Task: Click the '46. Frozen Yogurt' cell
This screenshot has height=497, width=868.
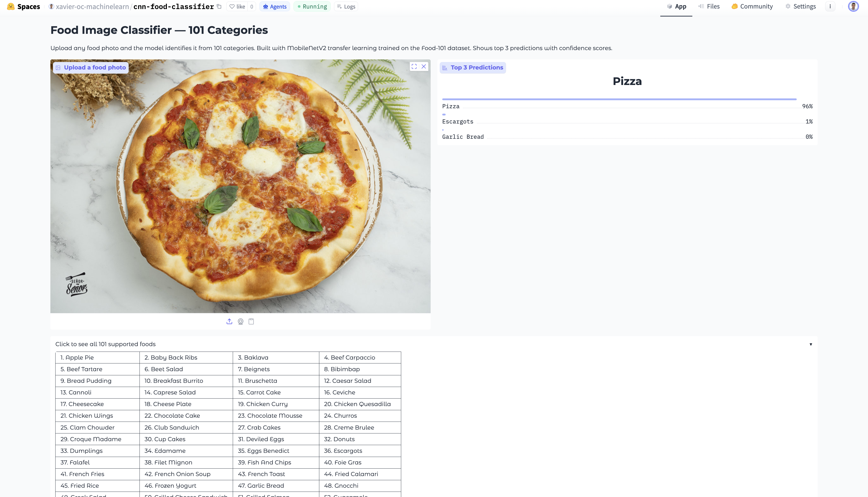Action: point(186,485)
